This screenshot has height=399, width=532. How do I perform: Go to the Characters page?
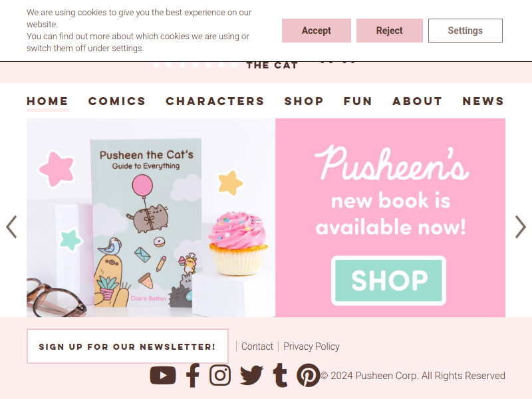point(215,101)
